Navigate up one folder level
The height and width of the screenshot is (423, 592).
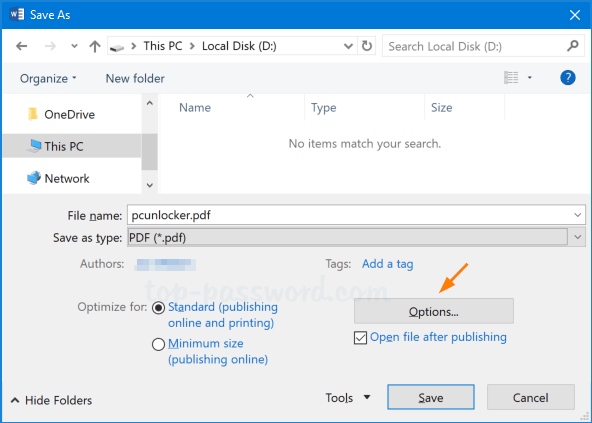click(95, 46)
